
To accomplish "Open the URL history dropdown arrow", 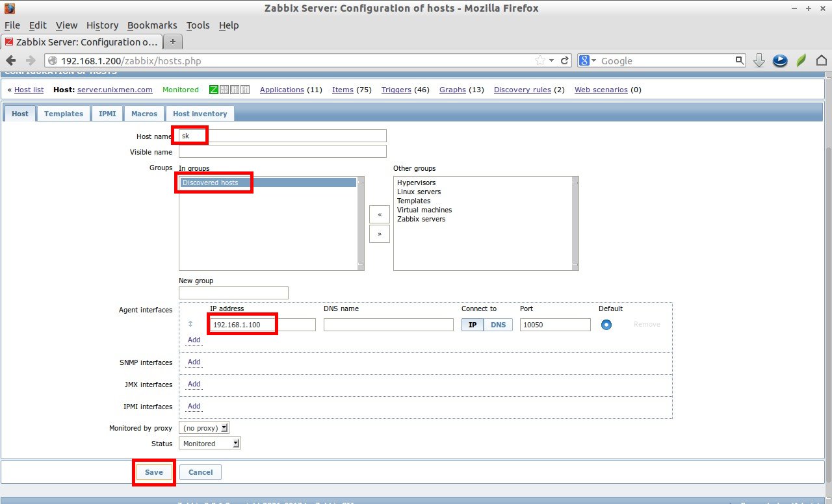I will [x=552, y=60].
